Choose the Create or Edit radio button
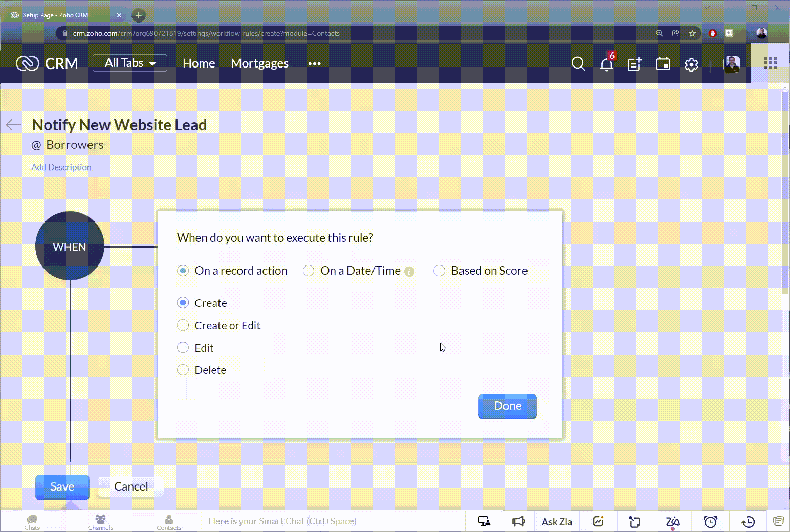This screenshot has width=790, height=532. 183,325
